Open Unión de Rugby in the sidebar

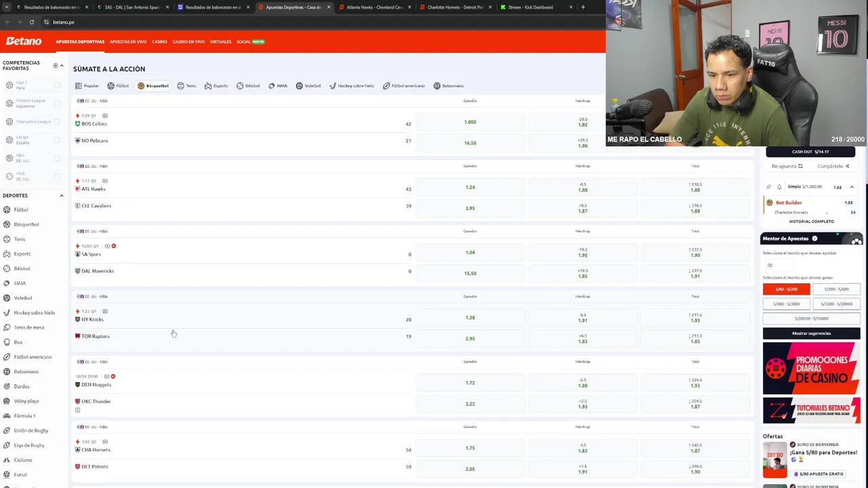pyautogui.click(x=26, y=430)
